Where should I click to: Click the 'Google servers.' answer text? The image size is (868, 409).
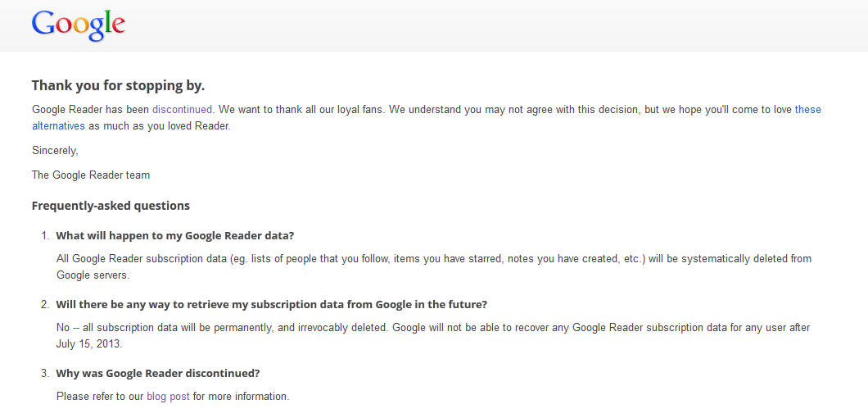pos(93,275)
